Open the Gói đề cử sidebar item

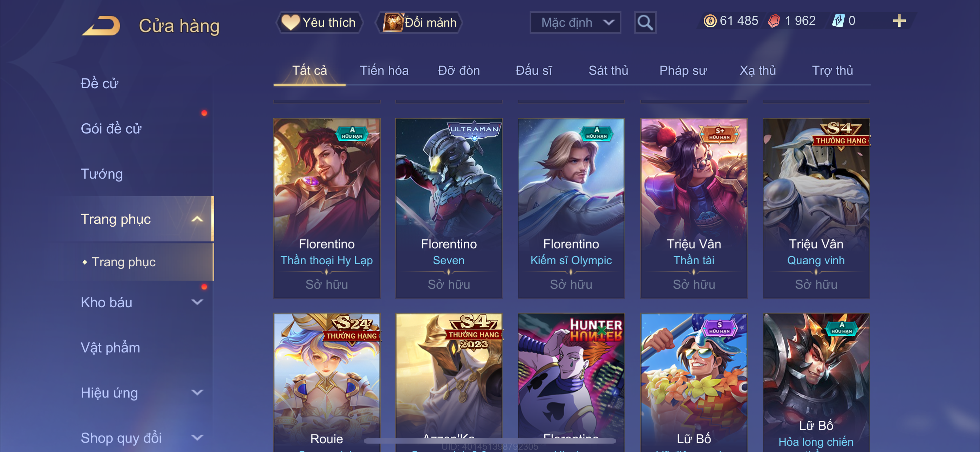[111, 129]
